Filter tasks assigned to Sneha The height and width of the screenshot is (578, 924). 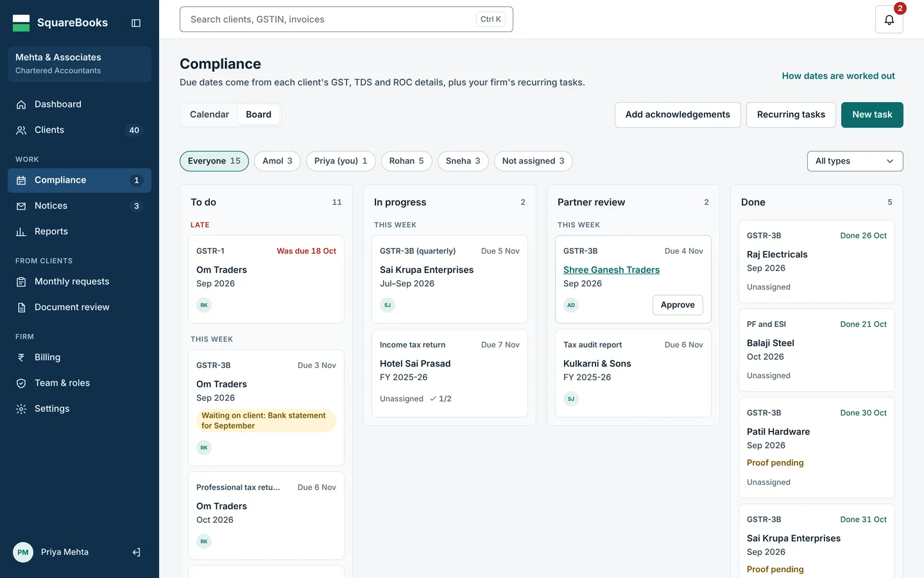(463, 161)
